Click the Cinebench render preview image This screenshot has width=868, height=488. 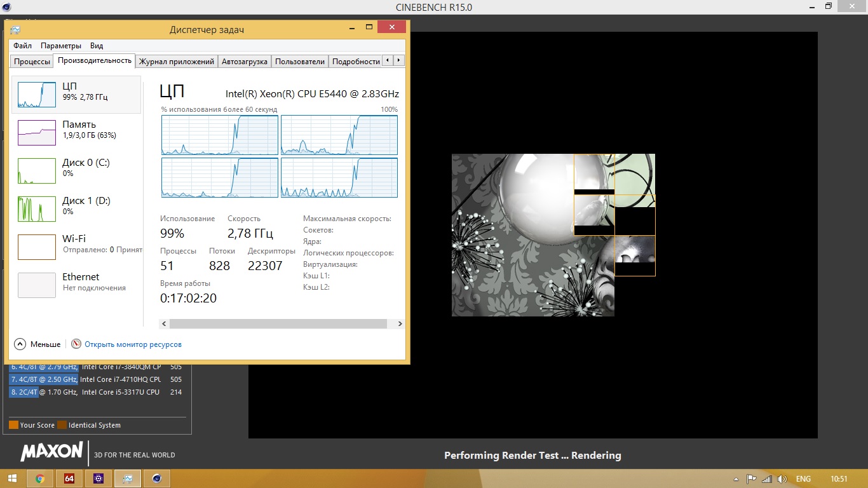(x=553, y=235)
